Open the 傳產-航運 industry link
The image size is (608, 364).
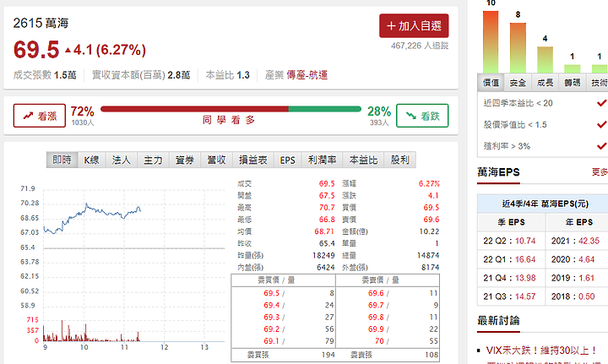tap(307, 75)
